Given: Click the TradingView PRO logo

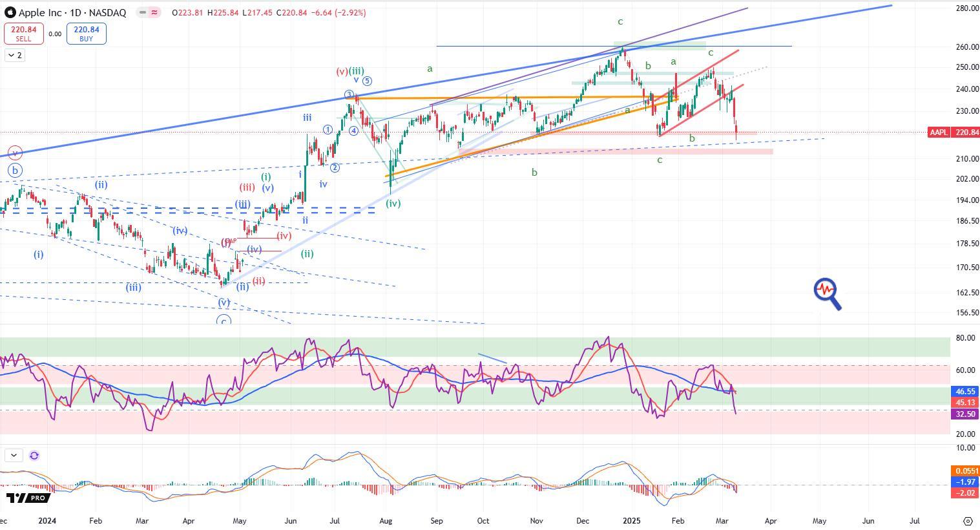Looking at the screenshot, I should [28, 498].
